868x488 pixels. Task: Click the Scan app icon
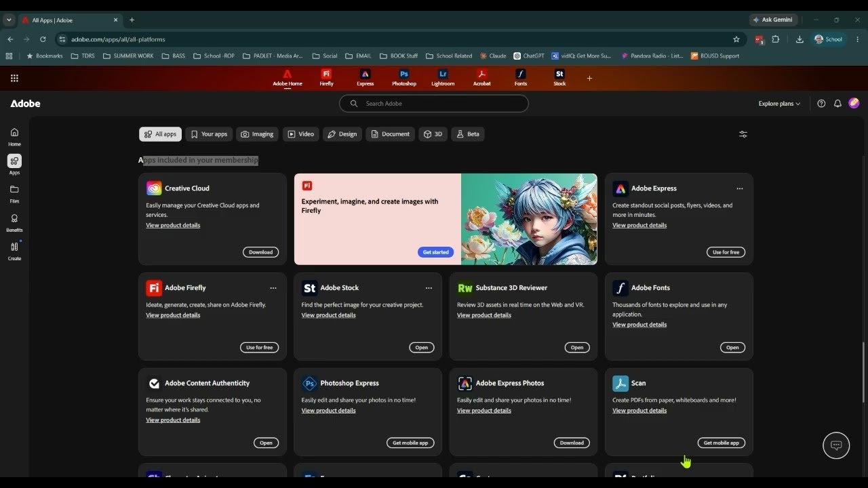pyautogui.click(x=620, y=384)
